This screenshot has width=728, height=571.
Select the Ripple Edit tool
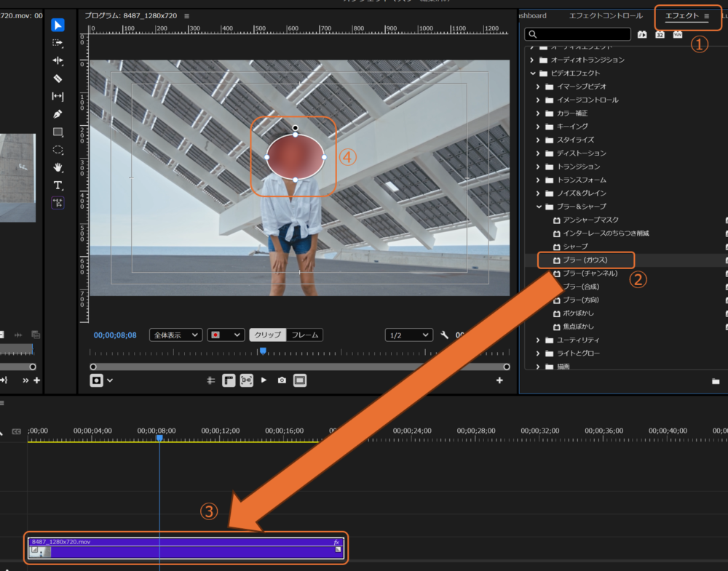58,61
